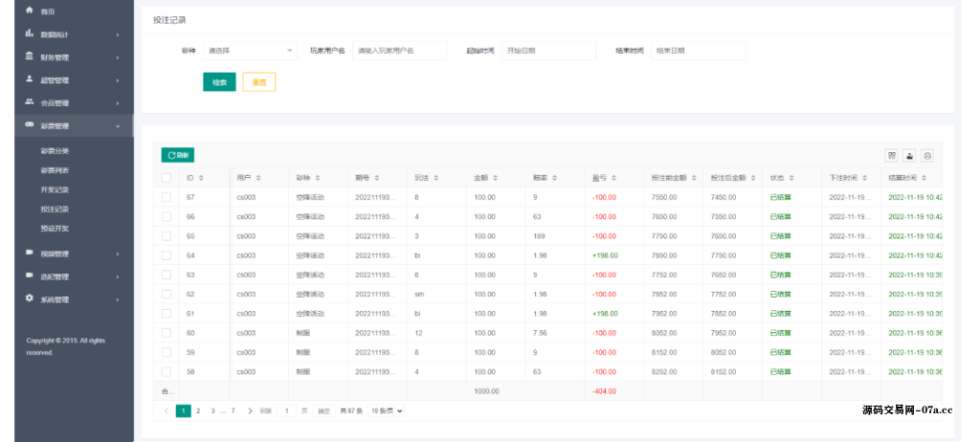Viewport: 980px width, 442px height.
Task: Open the 彩种 请选择 dropdown
Action: pos(250,51)
